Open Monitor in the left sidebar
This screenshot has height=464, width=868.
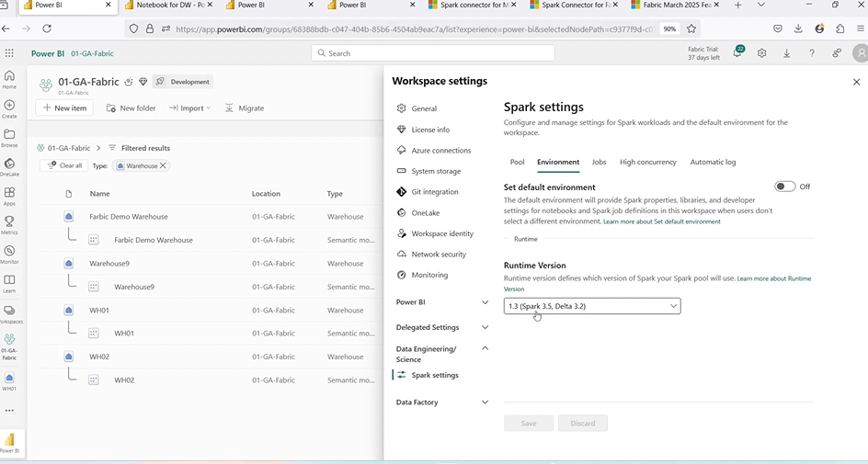tap(9, 255)
